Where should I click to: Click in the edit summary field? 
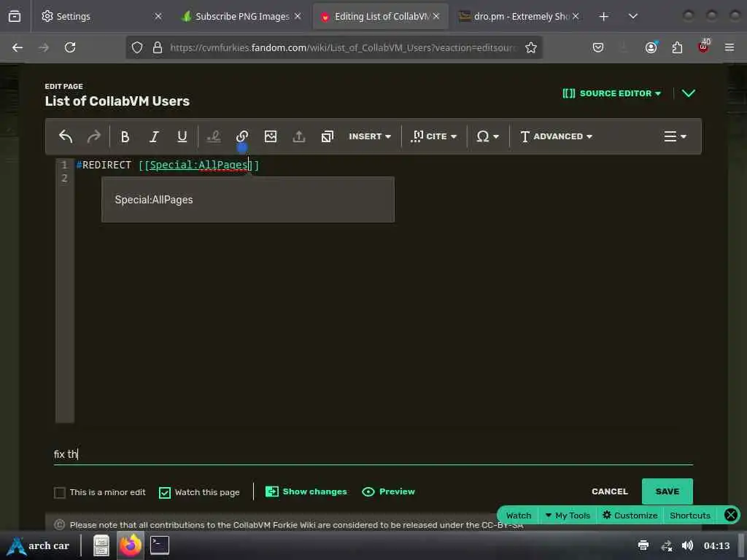(373, 454)
